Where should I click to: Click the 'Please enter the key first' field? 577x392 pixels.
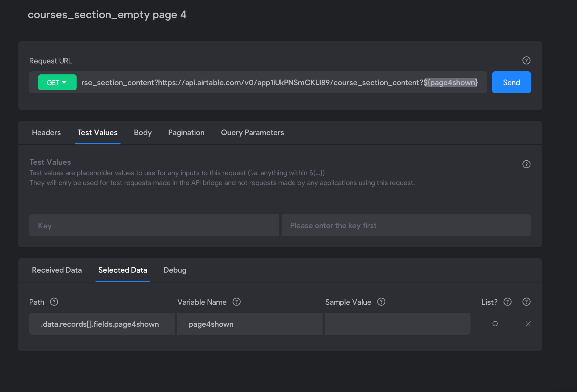pyautogui.click(x=406, y=225)
